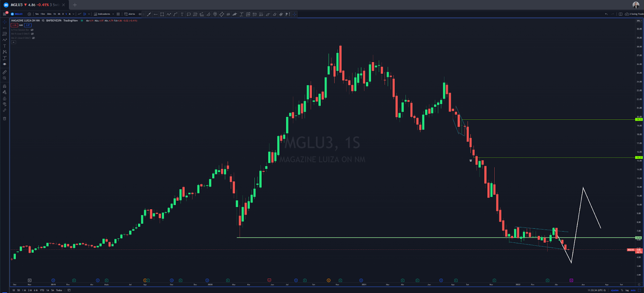This screenshot has width=644, height=293.
Task: Open the BRL currency selector on price axis
Action: click(x=639, y=21)
